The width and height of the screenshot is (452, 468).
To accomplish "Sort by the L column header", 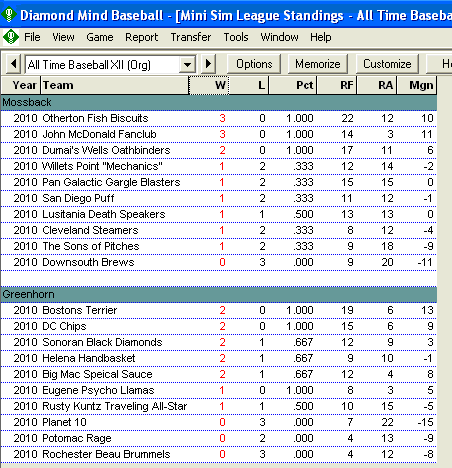I will 249,85.
